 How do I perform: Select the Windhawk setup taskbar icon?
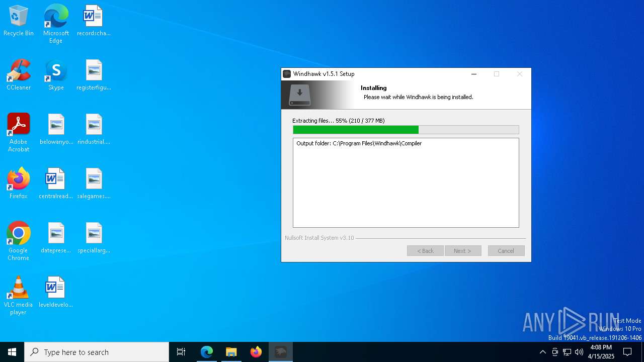pos(281,352)
